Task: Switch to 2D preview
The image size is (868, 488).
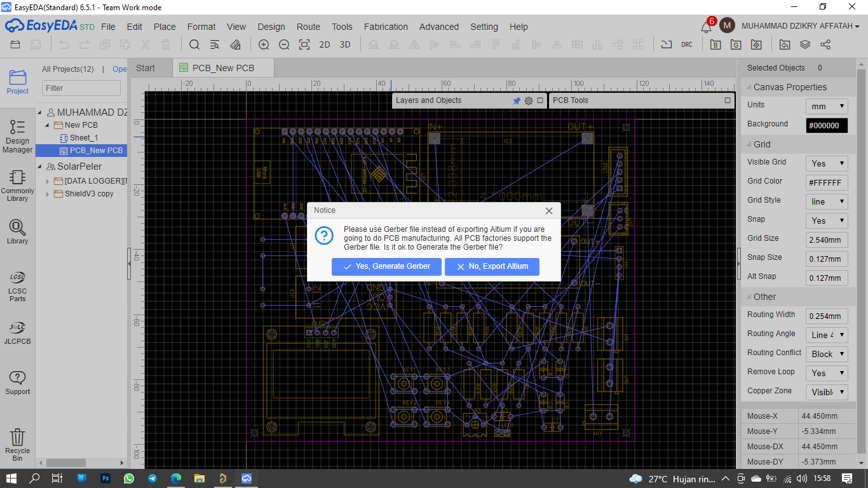Action: [x=325, y=44]
